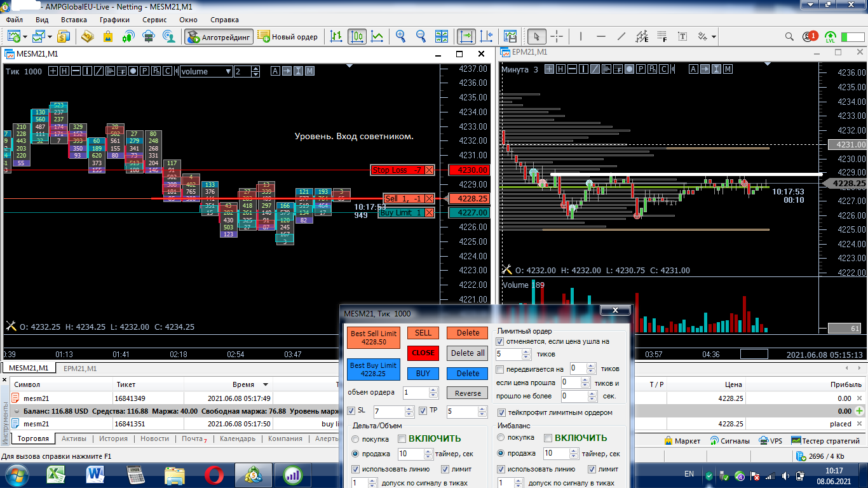
Task: Zoom in on the chart
Action: (401, 36)
